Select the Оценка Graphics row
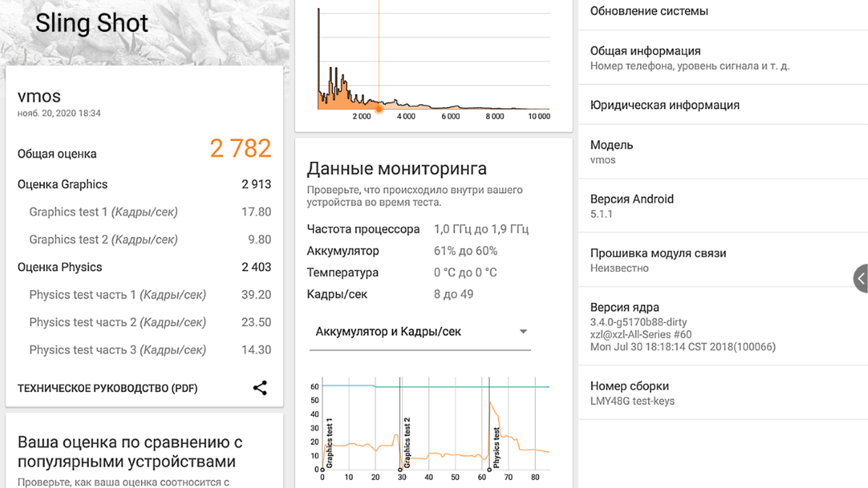This screenshot has width=868, height=488. click(x=144, y=184)
